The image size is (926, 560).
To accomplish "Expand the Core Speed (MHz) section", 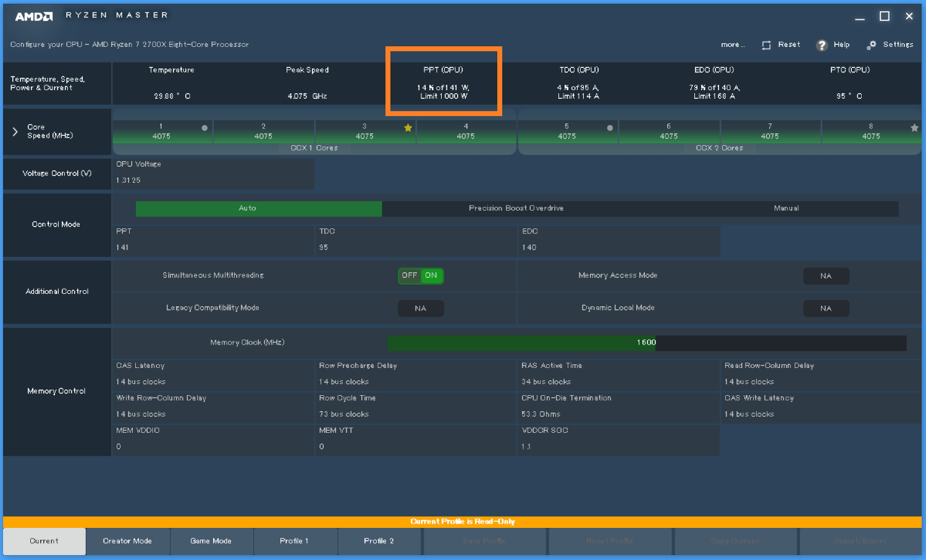I will click(x=15, y=132).
